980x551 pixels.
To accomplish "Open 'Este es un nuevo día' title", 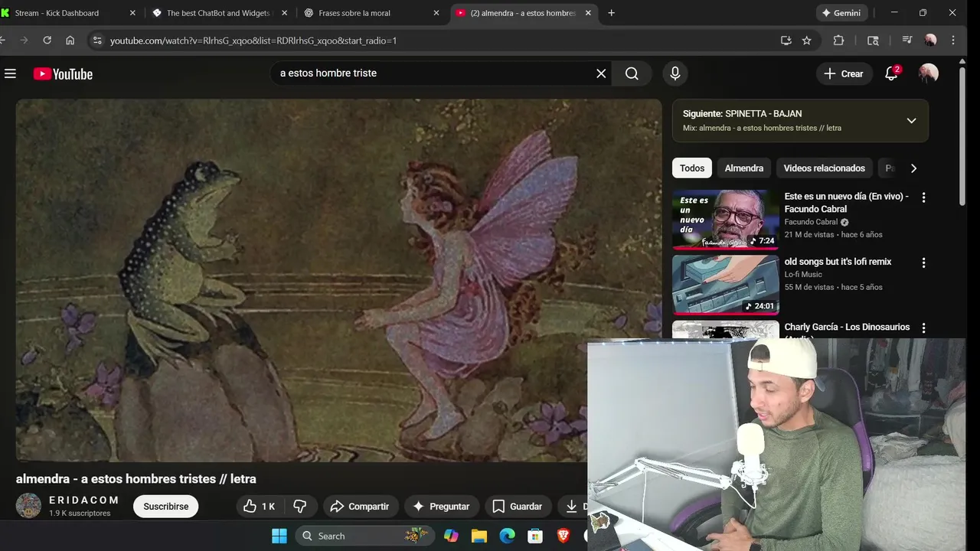I will coord(847,203).
